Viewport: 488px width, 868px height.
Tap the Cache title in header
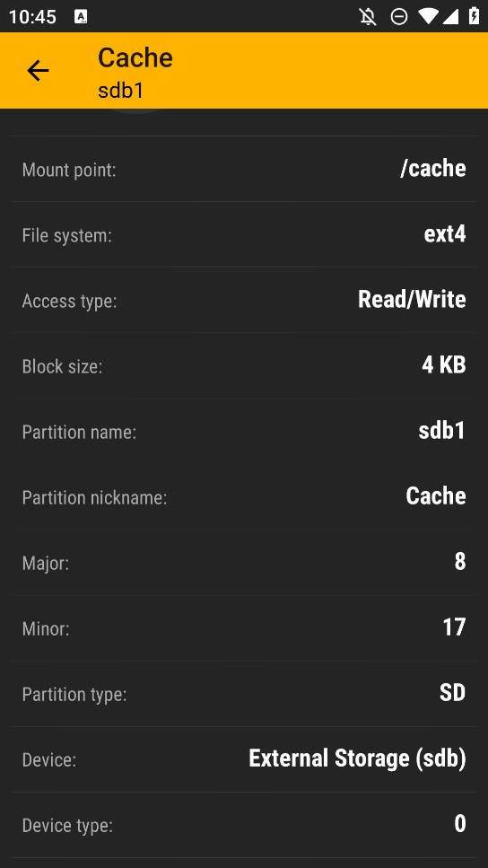(135, 57)
